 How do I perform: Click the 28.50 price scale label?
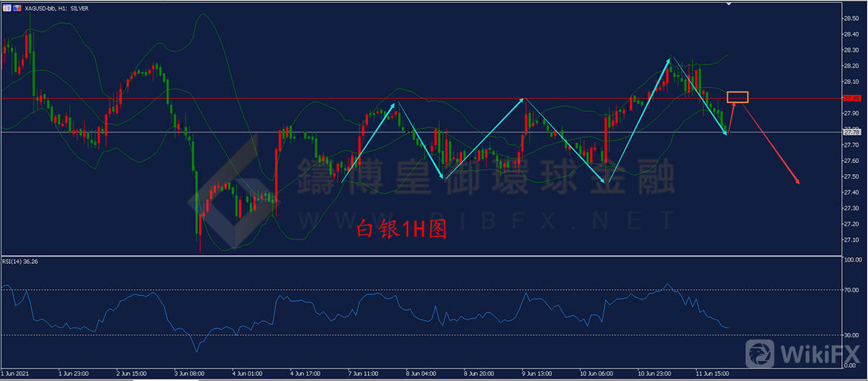pyautogui.click(x=851, y=18)
